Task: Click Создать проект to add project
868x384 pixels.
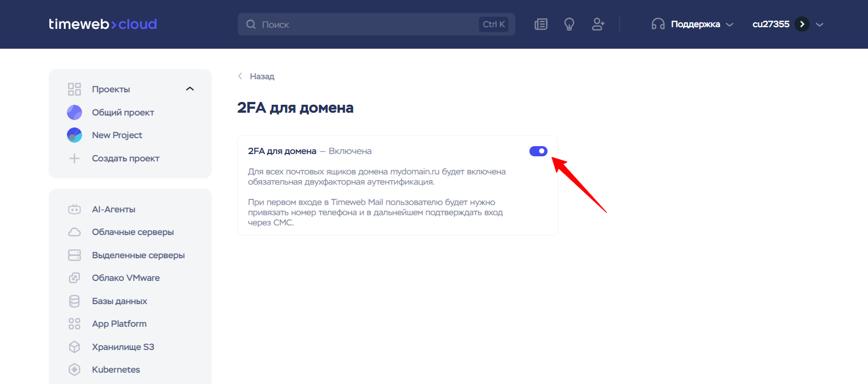Action: (126, 159)
